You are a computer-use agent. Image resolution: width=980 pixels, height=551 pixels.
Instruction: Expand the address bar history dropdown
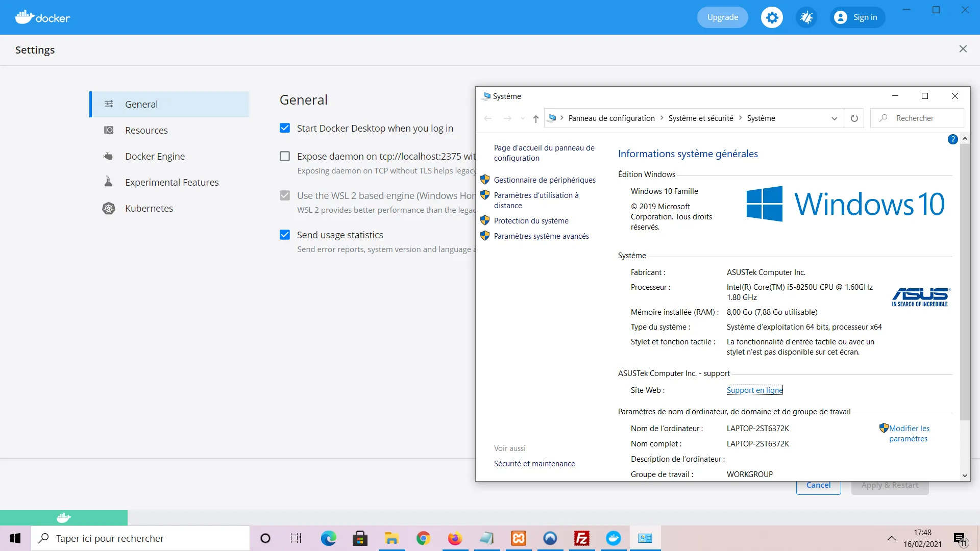(x=835, y=118)
